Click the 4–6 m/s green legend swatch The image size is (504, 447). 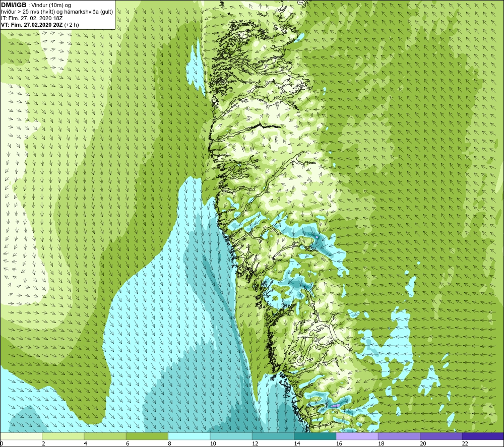105,436
